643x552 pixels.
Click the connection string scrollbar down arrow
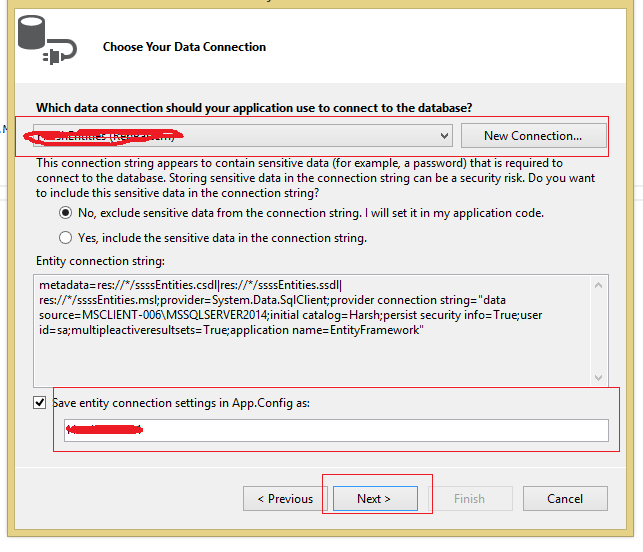(599, 378)
